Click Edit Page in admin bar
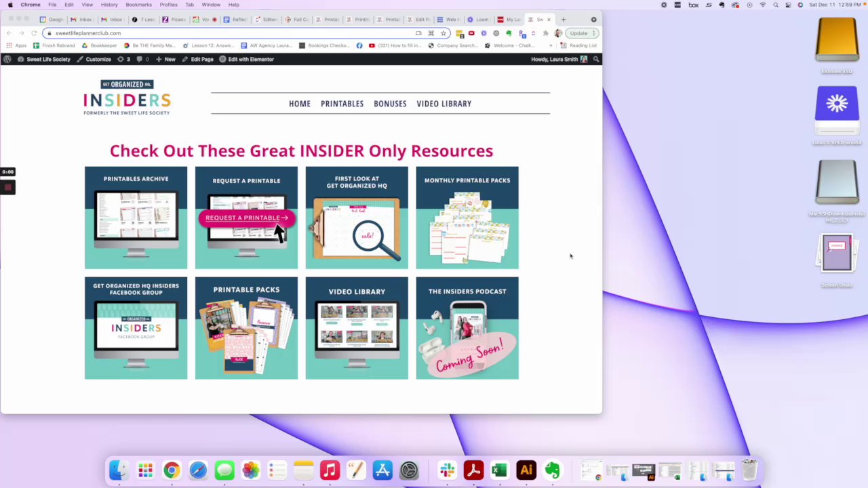 [x=197, y=59]
